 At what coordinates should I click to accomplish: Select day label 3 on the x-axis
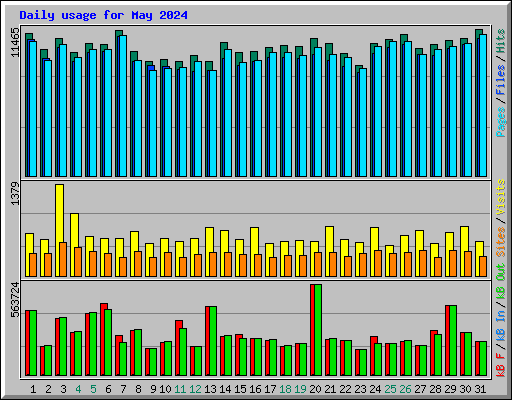[63, 389]
